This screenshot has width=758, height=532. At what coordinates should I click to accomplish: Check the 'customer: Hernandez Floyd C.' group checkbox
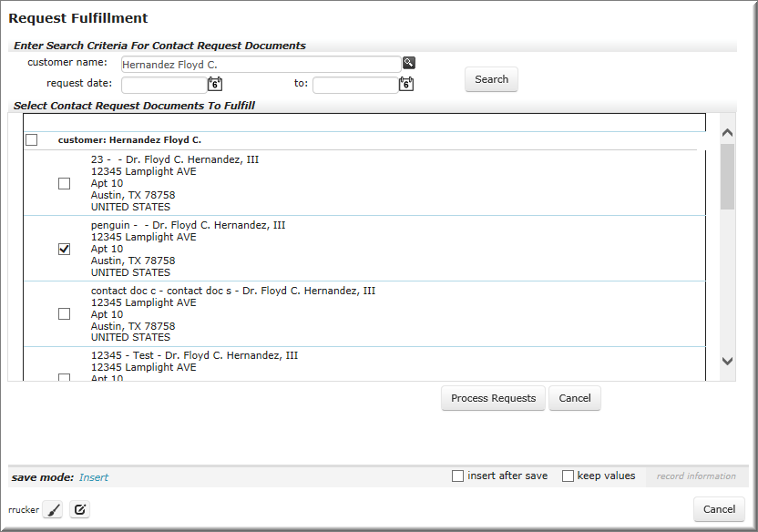pyautogui.click(x=31, y=139)
